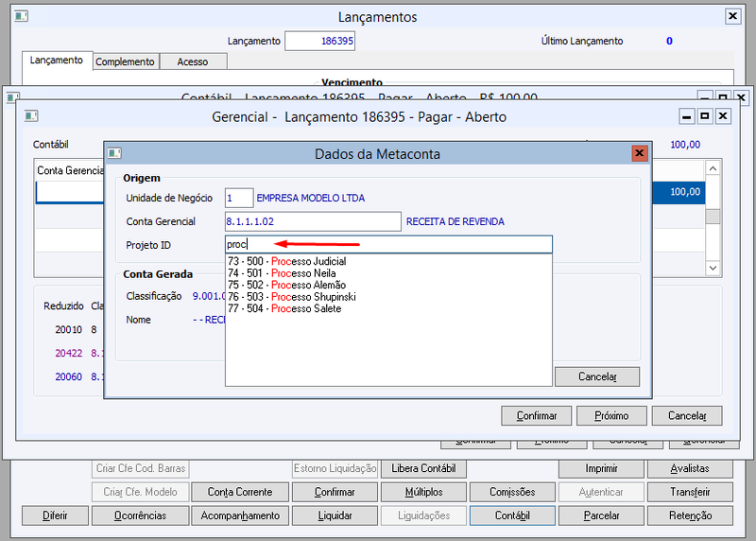The width and height of the screenshot is (756, 541).
Task: Open the Conta Corrente button
Action: click(240, 492)
